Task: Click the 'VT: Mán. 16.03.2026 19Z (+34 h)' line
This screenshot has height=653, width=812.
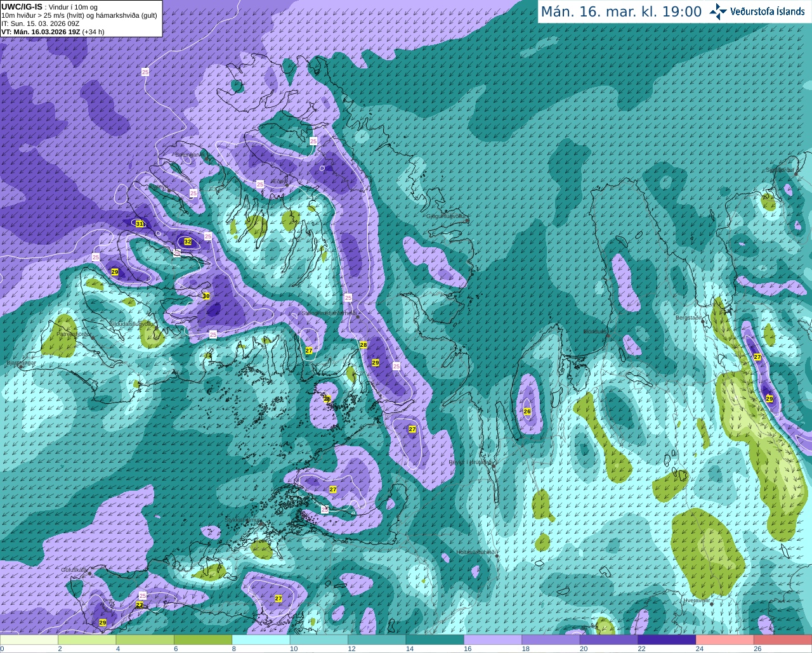Action: [53, 32]
